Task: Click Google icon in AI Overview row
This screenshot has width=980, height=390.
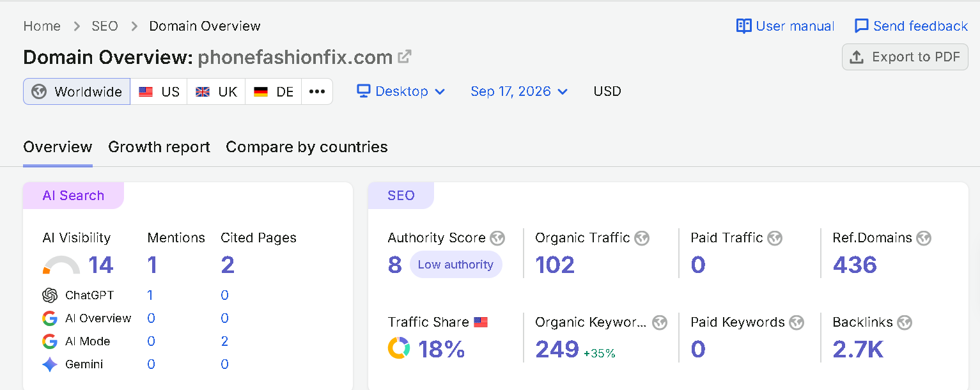Action: point(50,318)
